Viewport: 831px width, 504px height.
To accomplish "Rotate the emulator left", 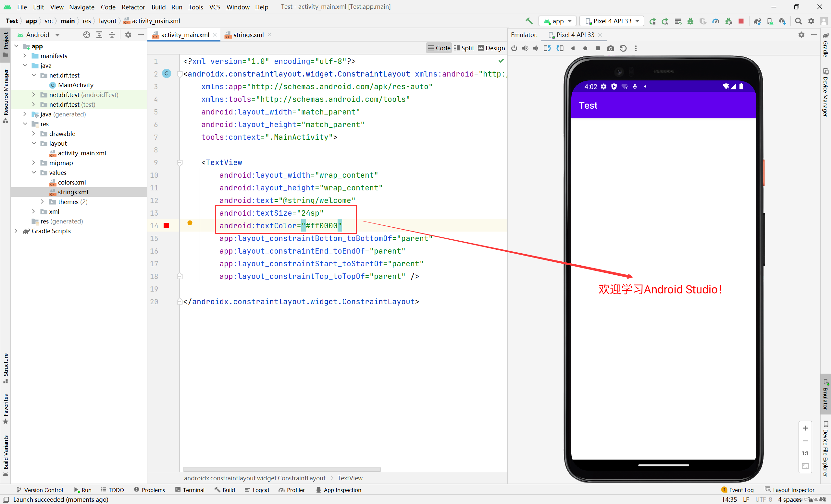I will 547,48.
